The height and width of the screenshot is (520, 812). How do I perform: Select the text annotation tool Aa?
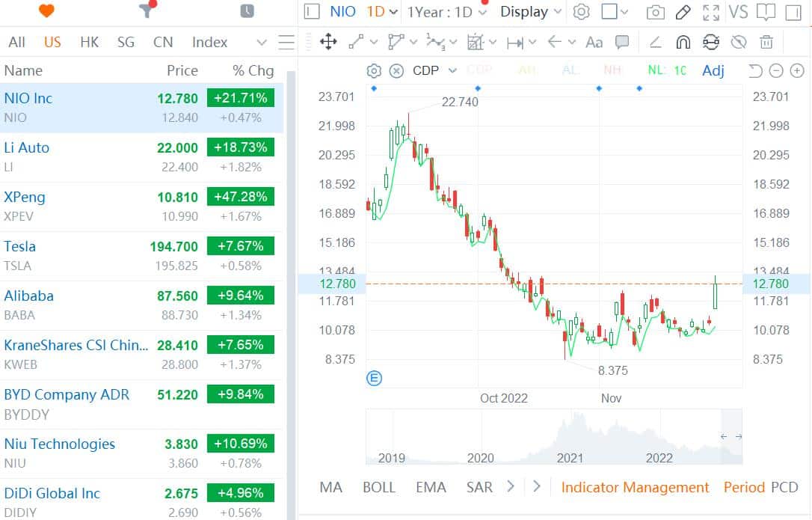tap(594, 42)
